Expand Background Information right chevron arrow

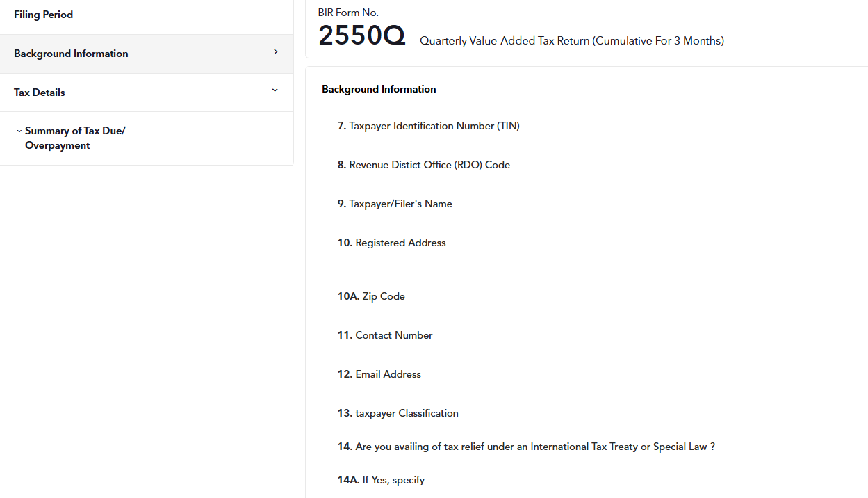point(275,52)
